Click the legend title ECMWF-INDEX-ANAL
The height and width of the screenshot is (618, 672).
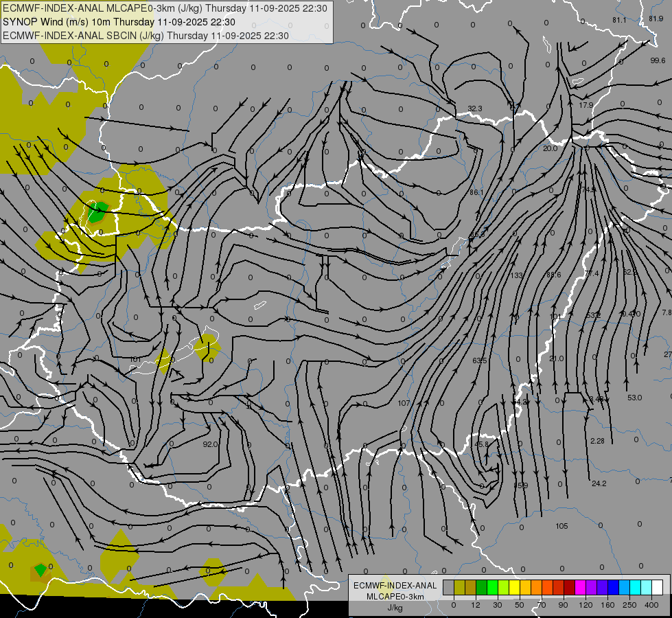click(x=395, y=586)
